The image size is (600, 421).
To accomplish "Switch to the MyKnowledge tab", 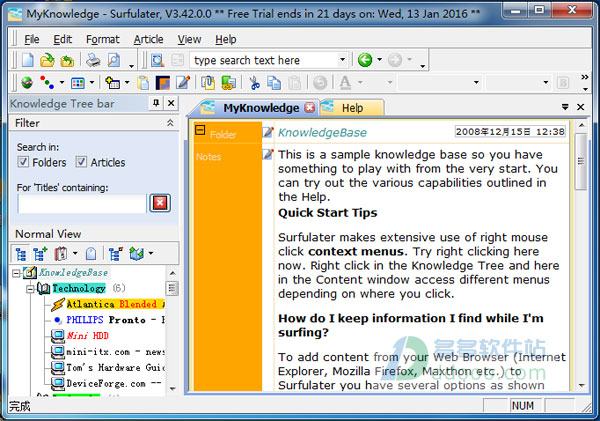I will coord(260,108).
